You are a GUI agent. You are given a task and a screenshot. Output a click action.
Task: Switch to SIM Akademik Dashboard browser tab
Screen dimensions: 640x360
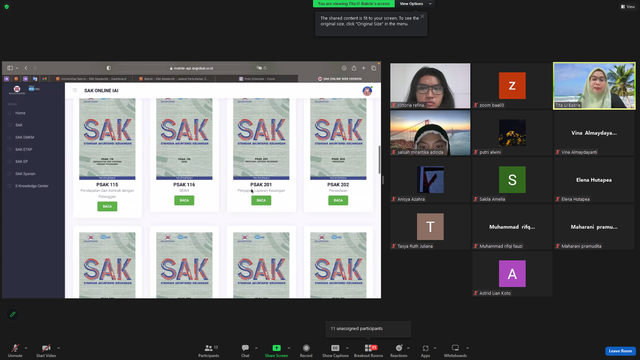(x=91, y=79)
